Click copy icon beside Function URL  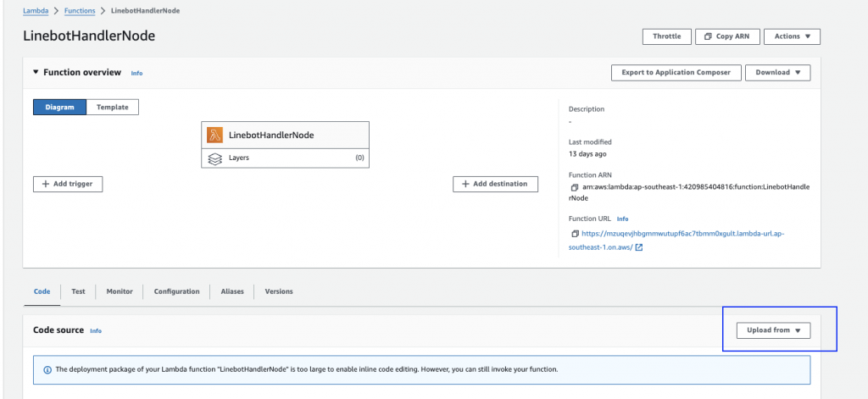click(574, 234)
